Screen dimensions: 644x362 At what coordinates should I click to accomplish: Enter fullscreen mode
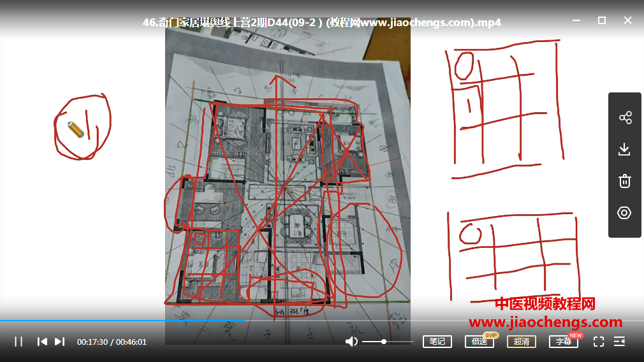coord(599,342)
